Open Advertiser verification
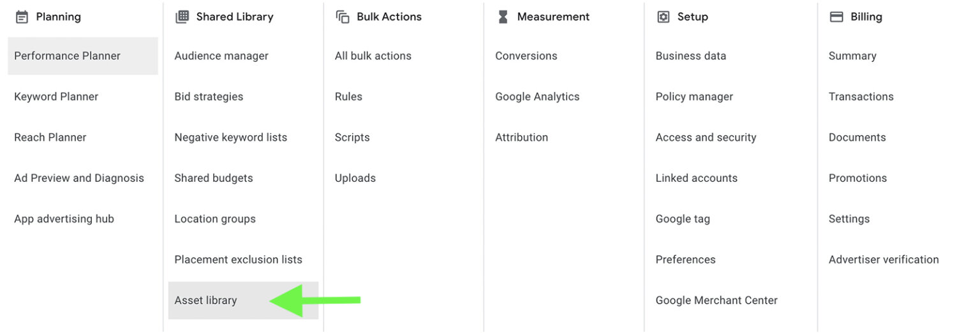The image size is (980, 333). (884, 260)
